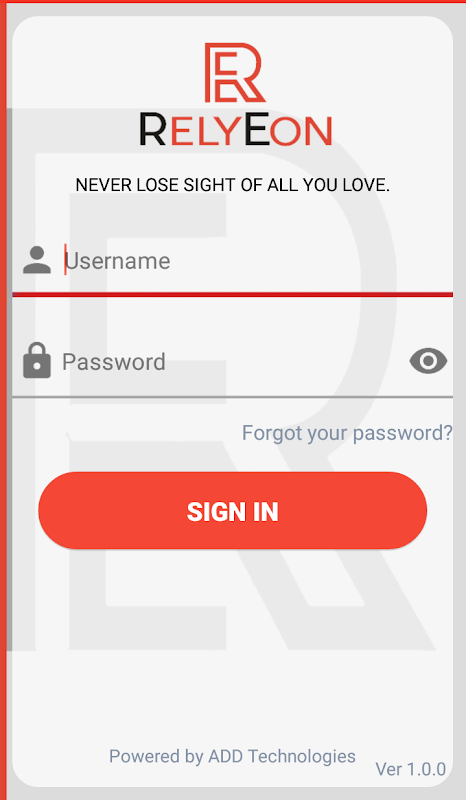Click the red underline below Username
This screenshot has height=800, width=466.
(233, 294)
